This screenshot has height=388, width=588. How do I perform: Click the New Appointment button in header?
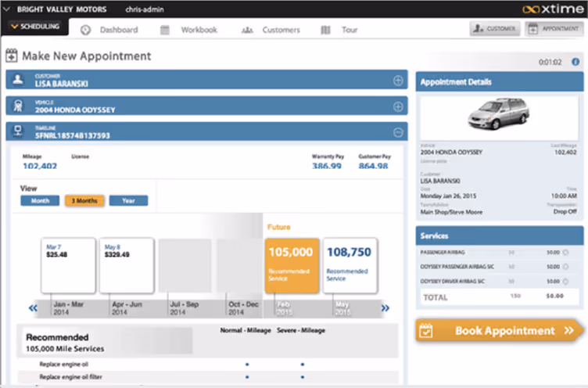click(x=554, y=28)
